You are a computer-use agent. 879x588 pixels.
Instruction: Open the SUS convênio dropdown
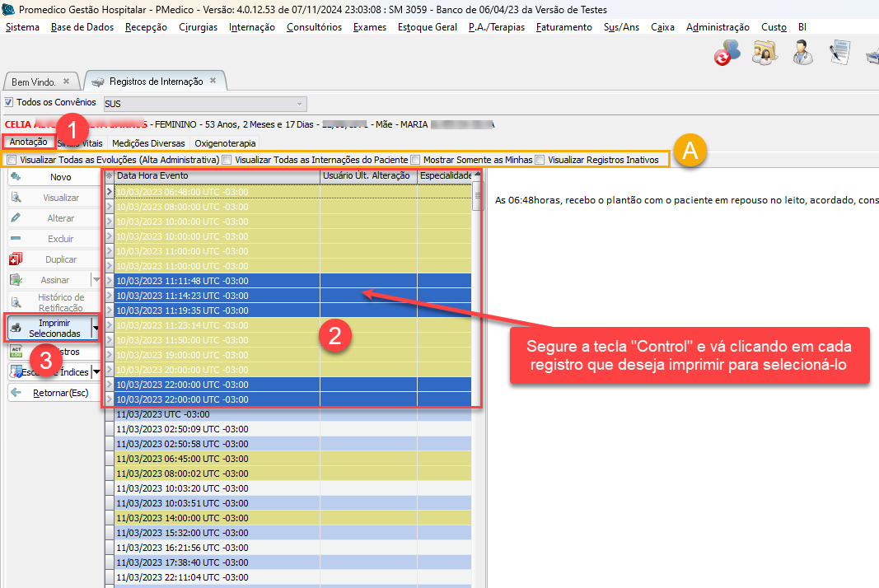(299, 104)
